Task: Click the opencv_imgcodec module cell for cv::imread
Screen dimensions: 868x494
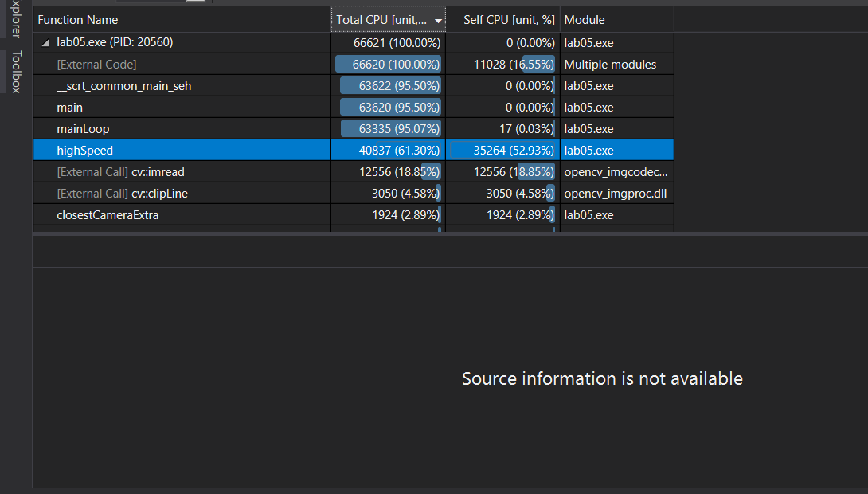Action: click(617, 171)
